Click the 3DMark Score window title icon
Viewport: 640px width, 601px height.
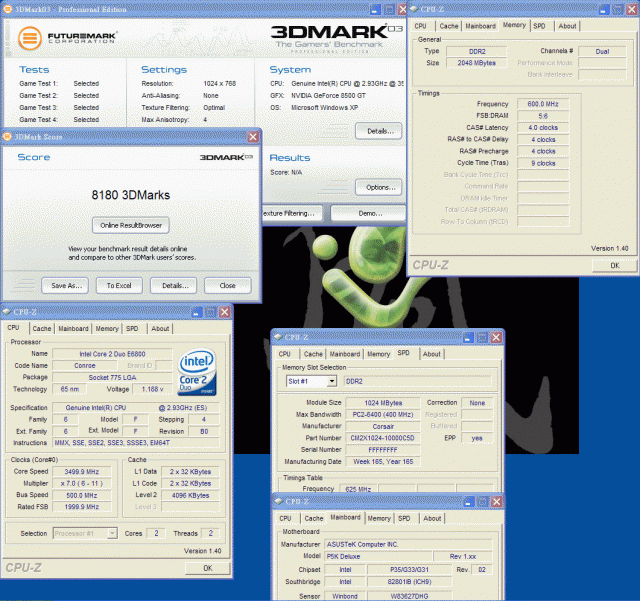[7, 136]
